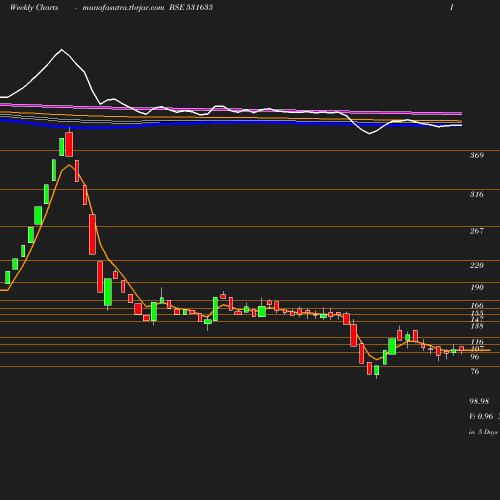Click the highest red candle at the chart peak

(x=69, y=144)
